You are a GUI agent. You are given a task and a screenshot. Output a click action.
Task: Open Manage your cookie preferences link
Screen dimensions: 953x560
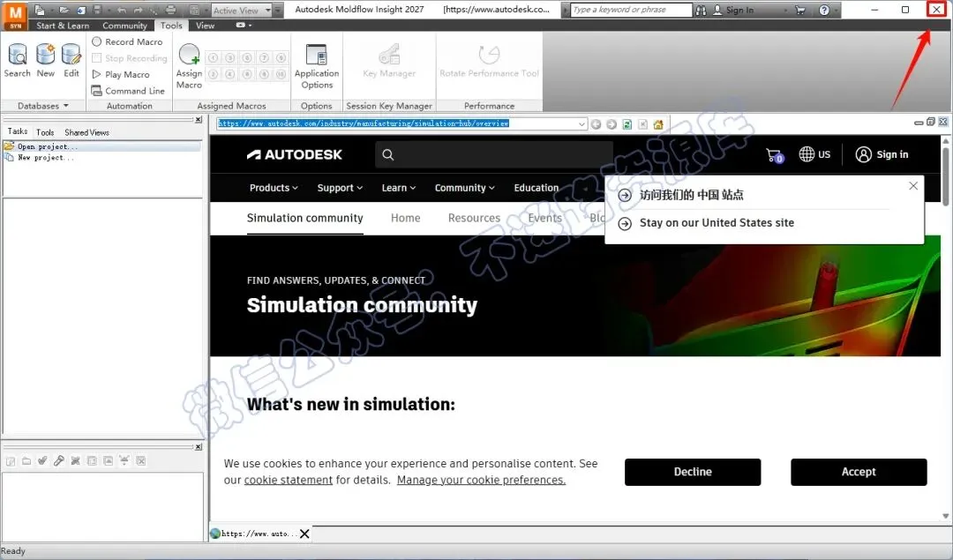[482, 480]
